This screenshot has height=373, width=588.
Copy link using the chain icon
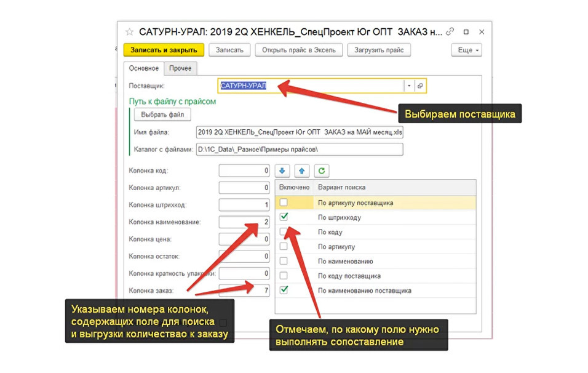450,32
